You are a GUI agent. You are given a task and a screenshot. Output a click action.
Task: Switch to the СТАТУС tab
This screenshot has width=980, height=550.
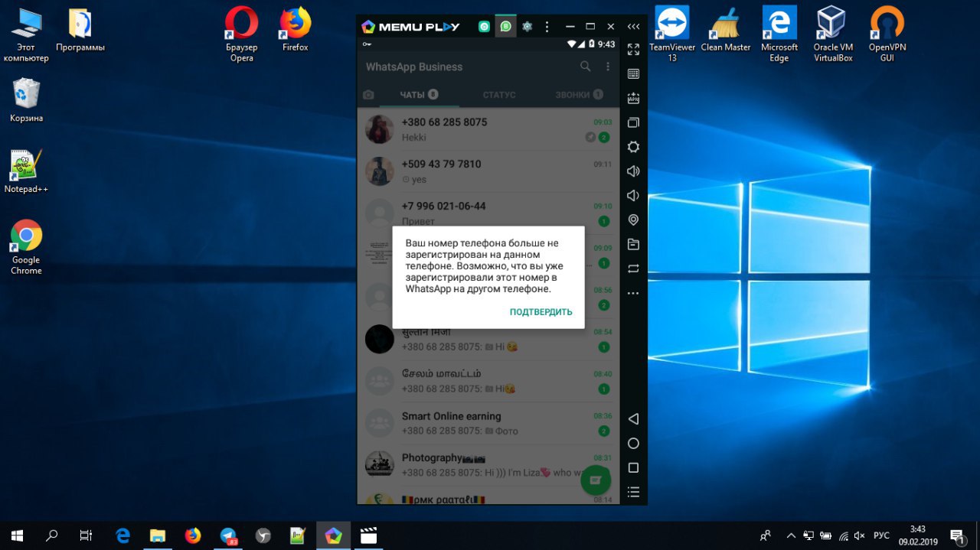click(x=499, y=95)
